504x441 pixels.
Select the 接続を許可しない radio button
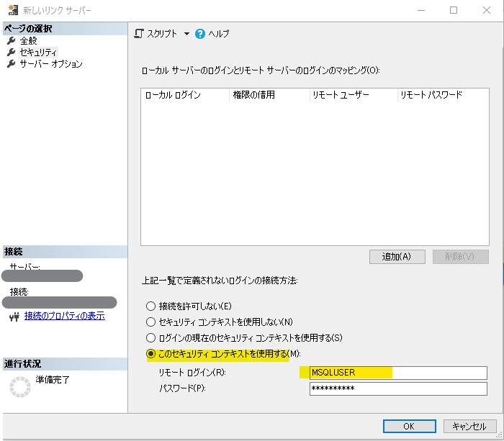click(151, 306)
